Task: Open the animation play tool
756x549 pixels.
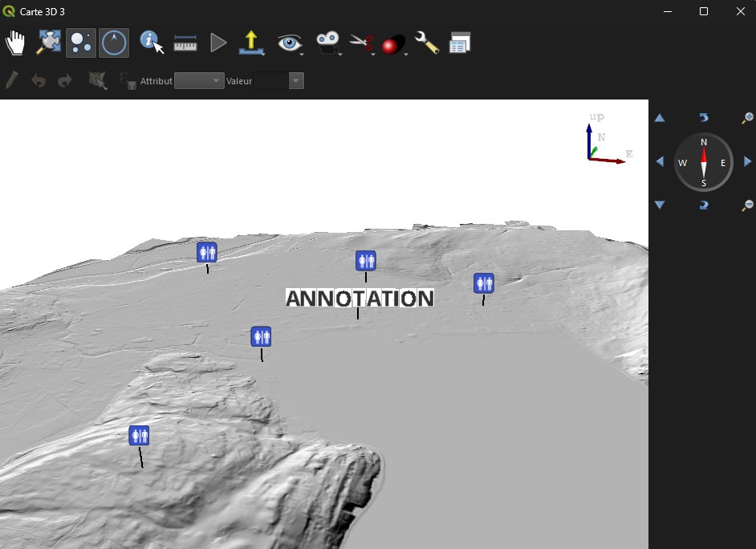Action: coord(218,43)
